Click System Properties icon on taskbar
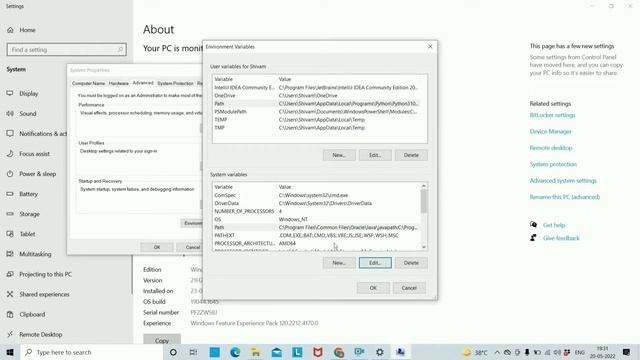This screenshot has width=640, height=360. (x=400, y=352)
